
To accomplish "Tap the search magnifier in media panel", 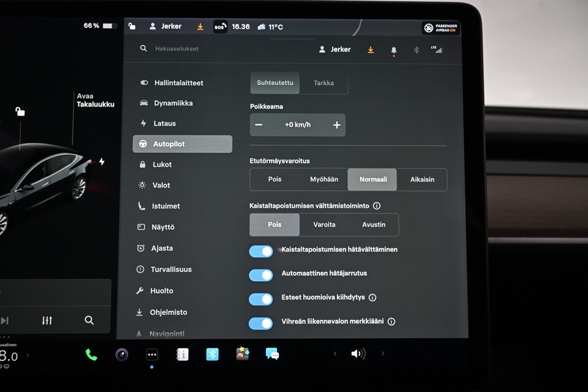I will coord(89,320).
